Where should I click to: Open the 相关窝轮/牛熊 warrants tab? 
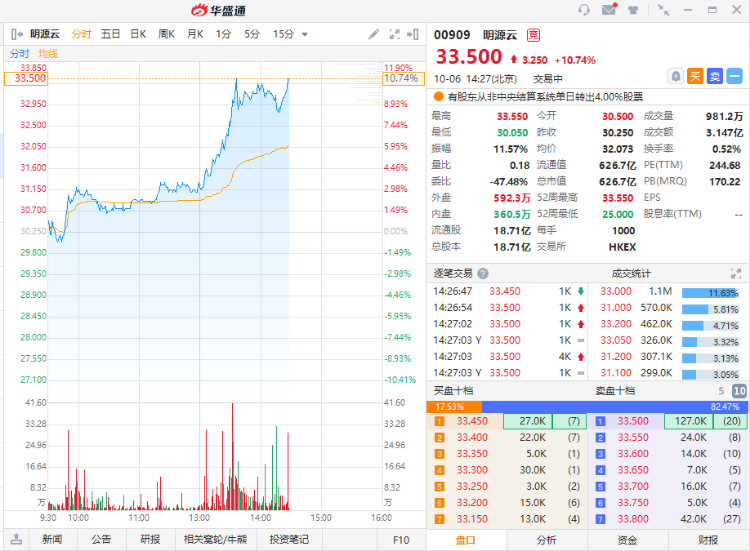tap(215, 540)
